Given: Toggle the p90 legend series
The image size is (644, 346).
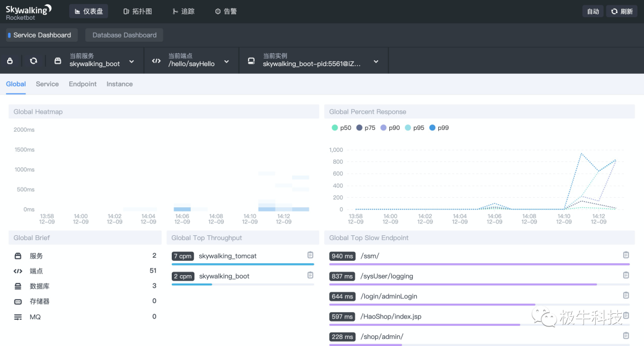Looking at the screenshot, I should click(x=390, y=127).
